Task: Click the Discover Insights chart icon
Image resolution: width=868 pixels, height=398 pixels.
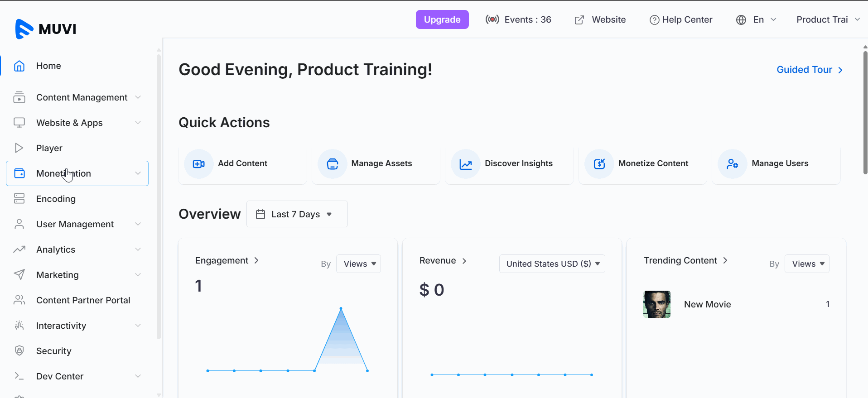Action: click(x=466, y=164)
